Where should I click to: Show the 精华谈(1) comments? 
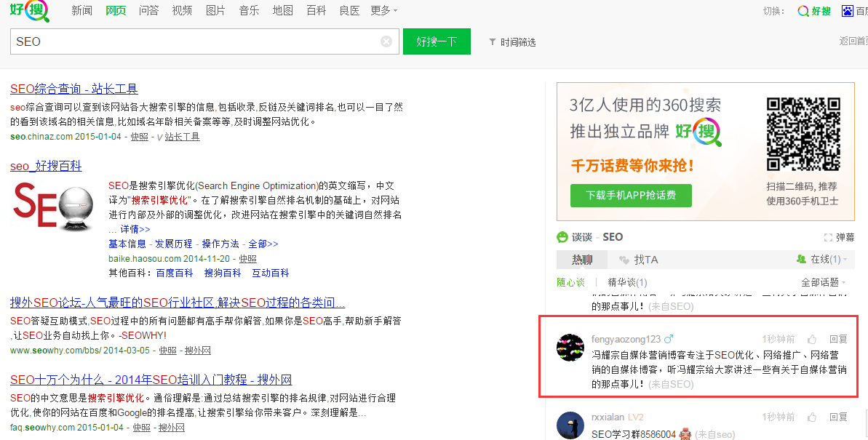coord(627,282)
